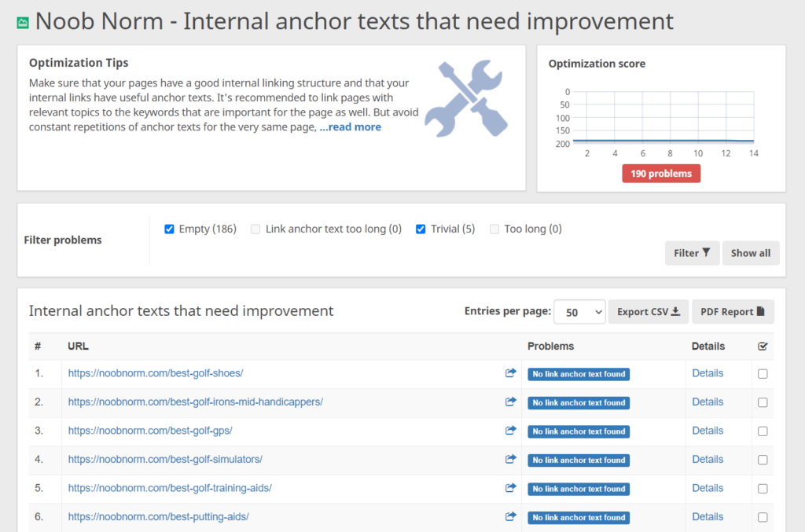The image size is (805, 532).
Task: View Details for best-golf-irons-mid-handicappers row
Action: [708, 402]
